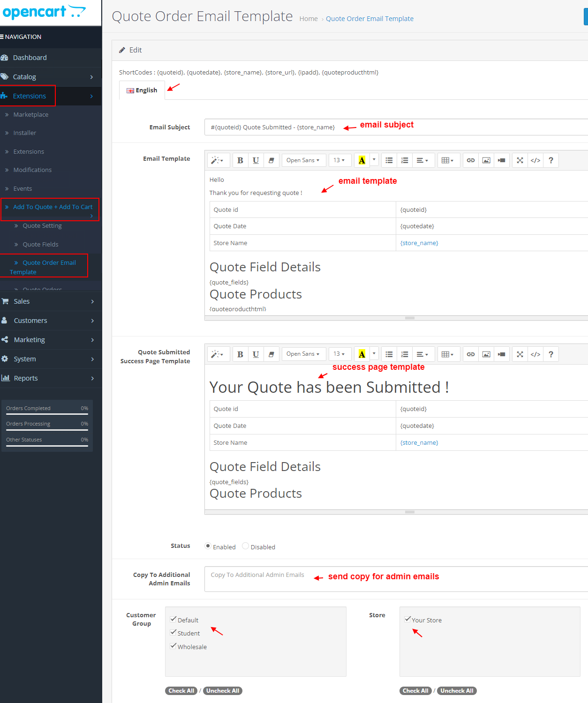Open the Sales menu in the sidebar
588x703 pixels.
coord(21,301)
